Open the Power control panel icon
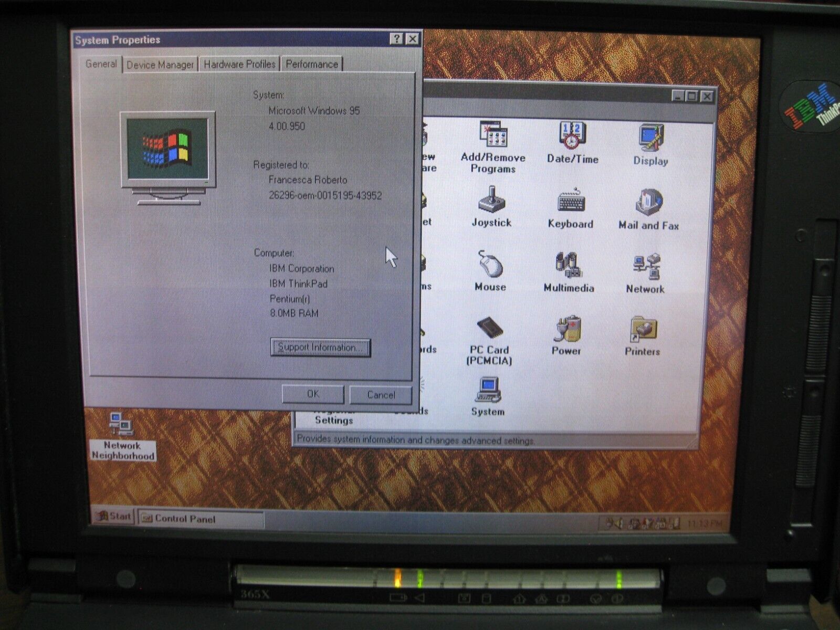840x630 pixels. click(x=566, y=335)
